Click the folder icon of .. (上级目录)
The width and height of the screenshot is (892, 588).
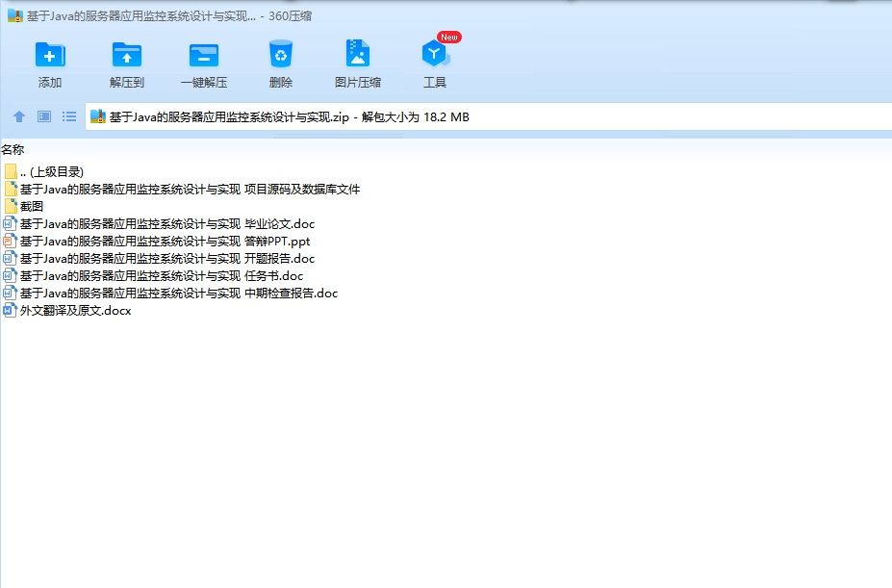11,171
